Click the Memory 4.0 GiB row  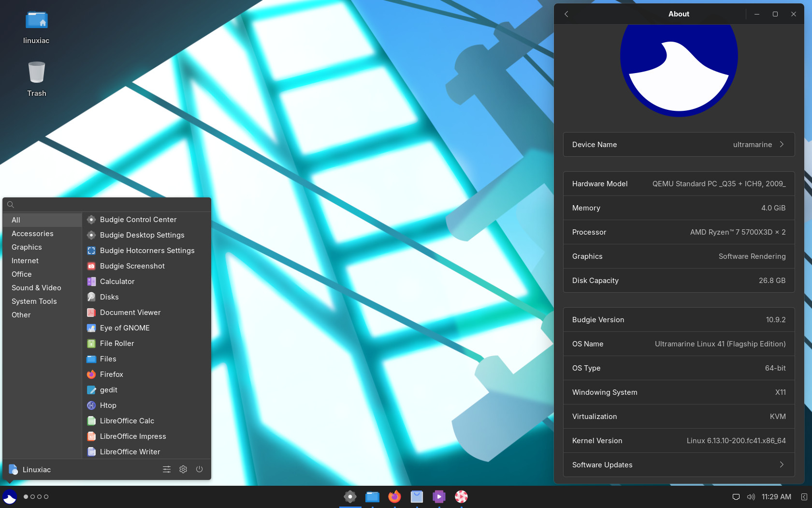[679, 208]
